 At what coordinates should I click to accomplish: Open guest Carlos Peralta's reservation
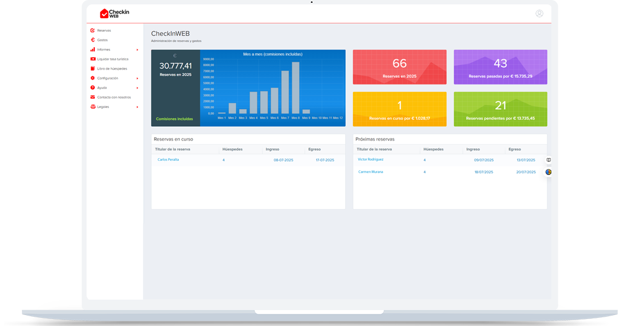[x=168, y=160]
